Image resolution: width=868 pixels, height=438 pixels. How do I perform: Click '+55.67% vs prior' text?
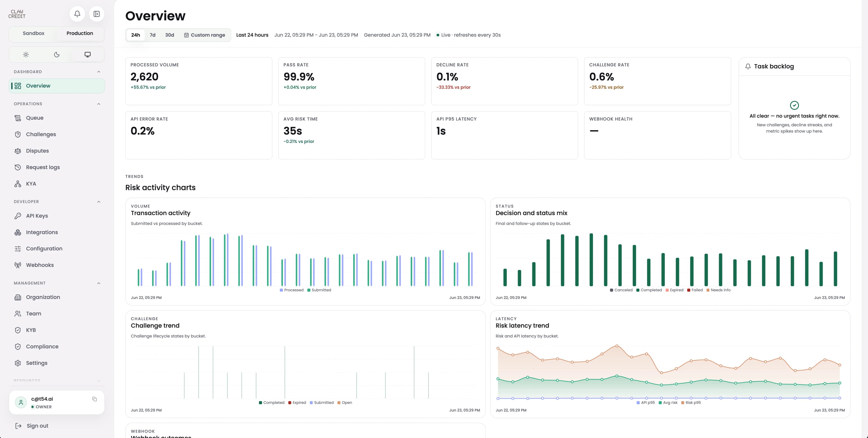[148, 87]
